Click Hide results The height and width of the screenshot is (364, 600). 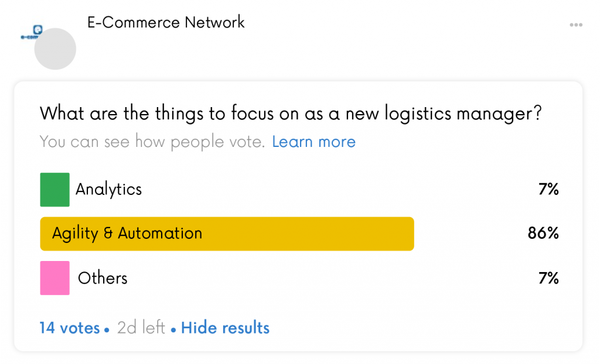coord(225,328)
